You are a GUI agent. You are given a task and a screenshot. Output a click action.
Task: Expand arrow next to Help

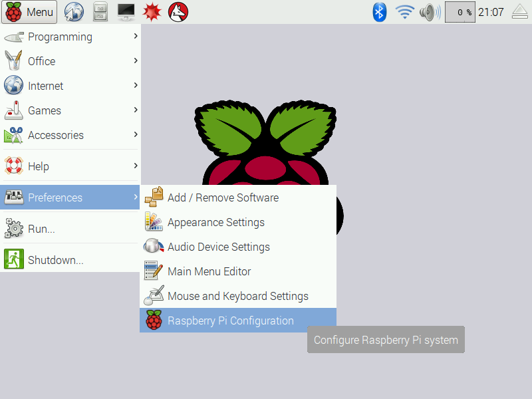point(136,166)
